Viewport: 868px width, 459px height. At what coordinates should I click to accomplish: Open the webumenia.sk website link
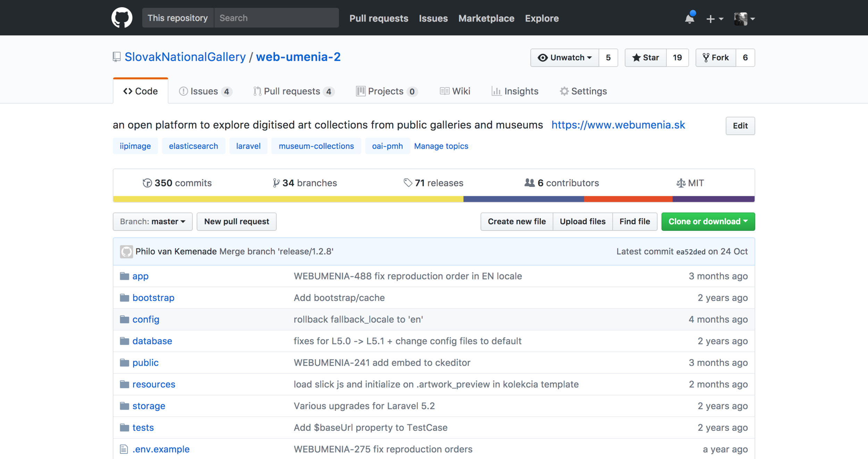(x=618, y=125)
